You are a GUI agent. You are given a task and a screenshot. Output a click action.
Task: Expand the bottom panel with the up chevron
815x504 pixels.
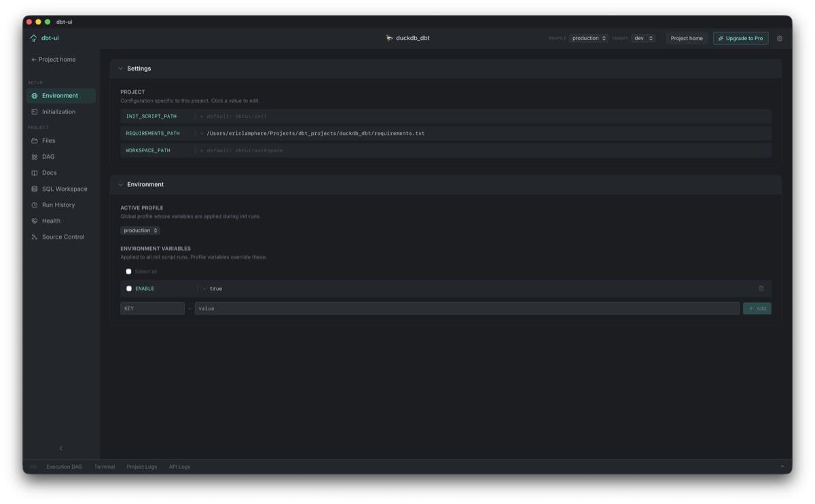(782, 467)
